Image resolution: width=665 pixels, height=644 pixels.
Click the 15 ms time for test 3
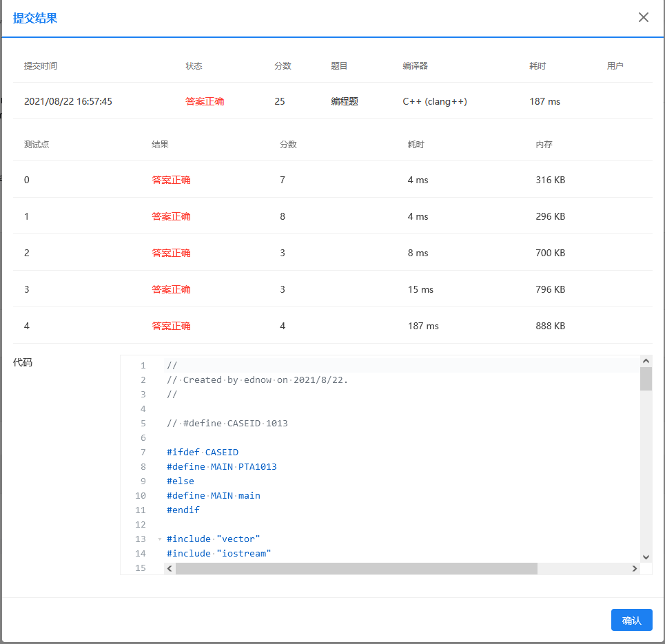click(x=420, y=289)
